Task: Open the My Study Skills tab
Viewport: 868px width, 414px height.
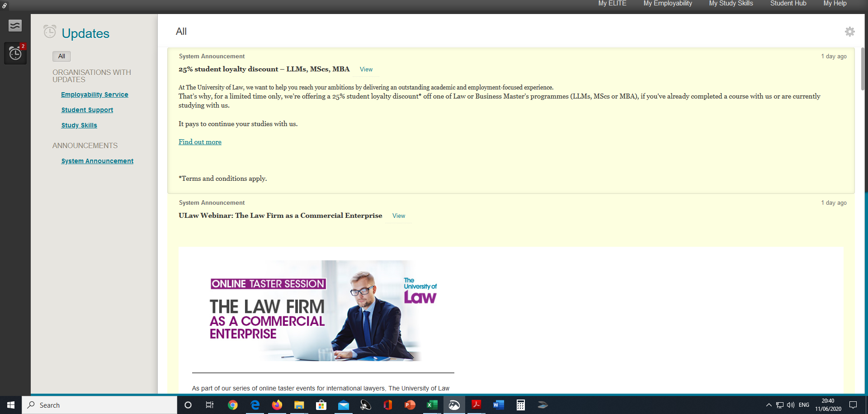Action: [731, 4]
